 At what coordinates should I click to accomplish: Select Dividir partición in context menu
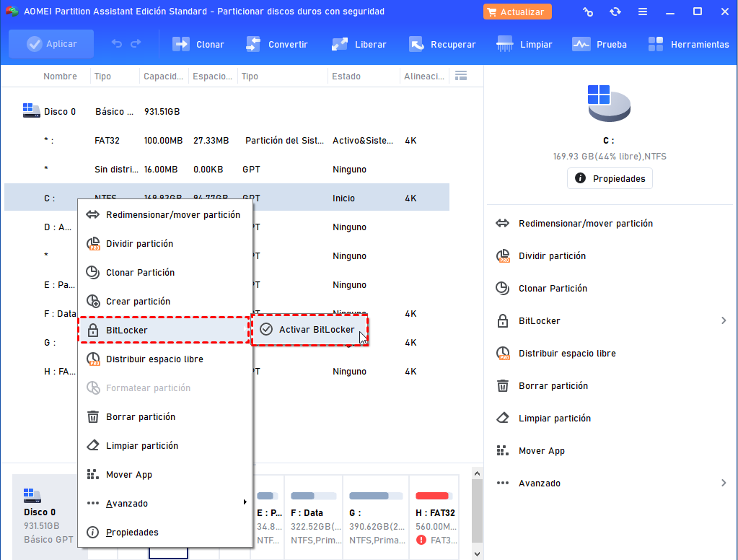coord(165,243)
